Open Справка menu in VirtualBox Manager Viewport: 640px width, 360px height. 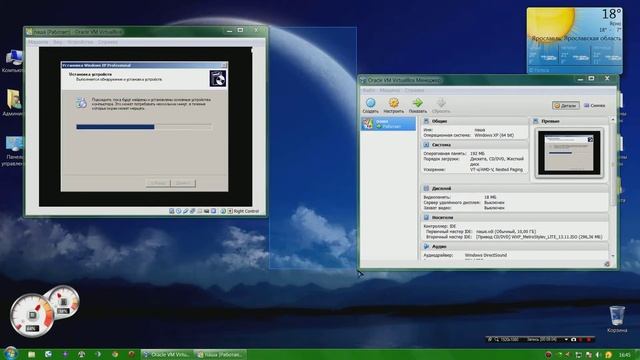click(x=414, y=90)
